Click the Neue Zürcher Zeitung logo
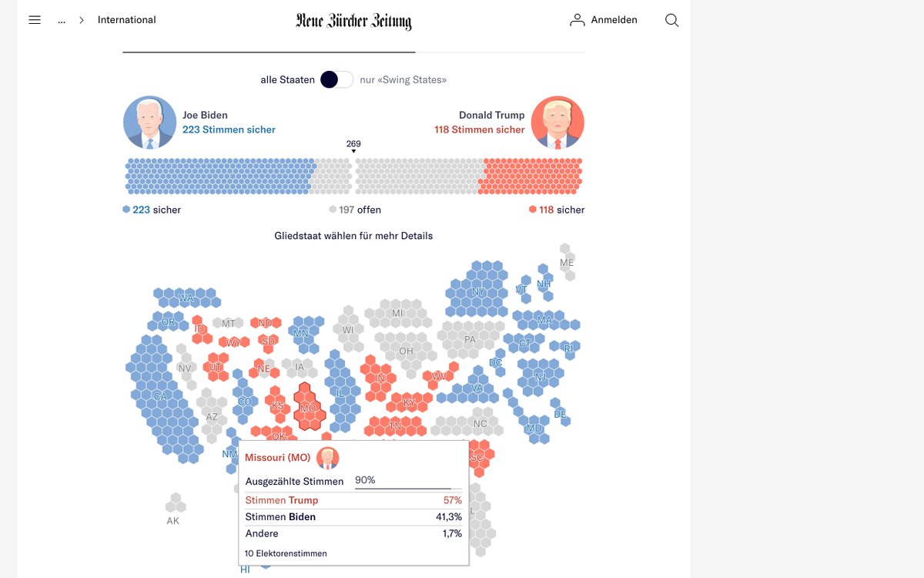924x578 pixels. pyautogui.click(x=353, y=21)
